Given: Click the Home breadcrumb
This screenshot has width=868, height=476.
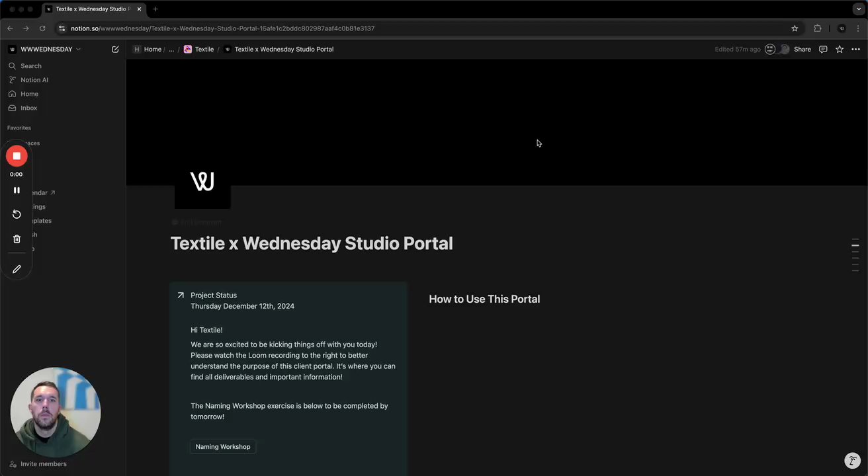Looking at the screenshot, I should [147, 49].
